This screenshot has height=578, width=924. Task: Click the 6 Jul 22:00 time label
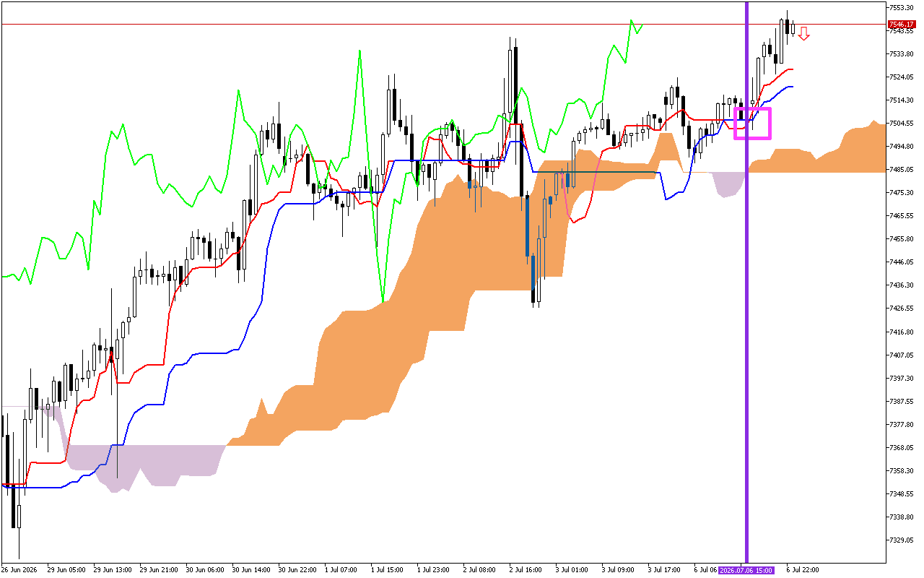pos(801,570)
